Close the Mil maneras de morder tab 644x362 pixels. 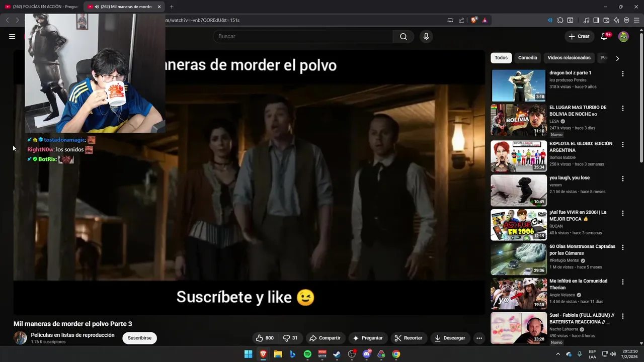click(x=159, y=7)
